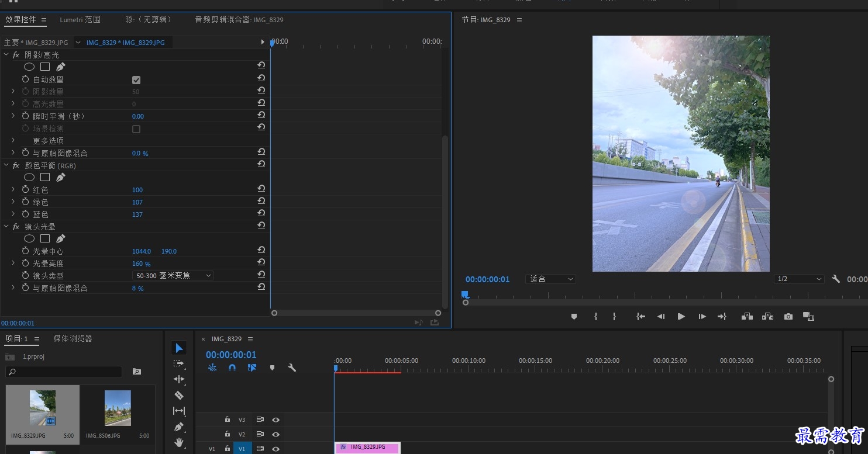The image size is (868, 454).
Task: Toggle 自动数量 checkbox
Action: 136,80
